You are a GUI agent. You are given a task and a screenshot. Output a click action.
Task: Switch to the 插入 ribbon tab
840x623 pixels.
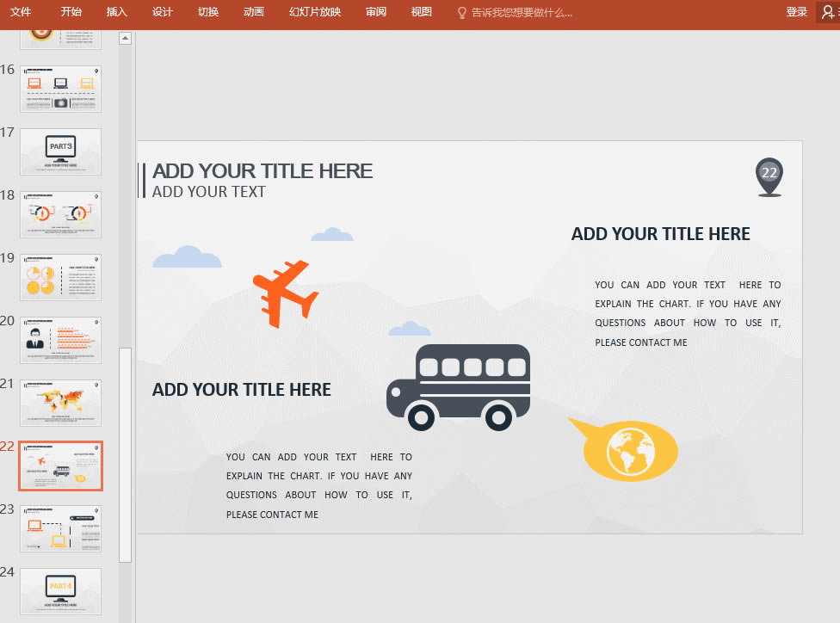pyautogui.click(x=116, y=12)
